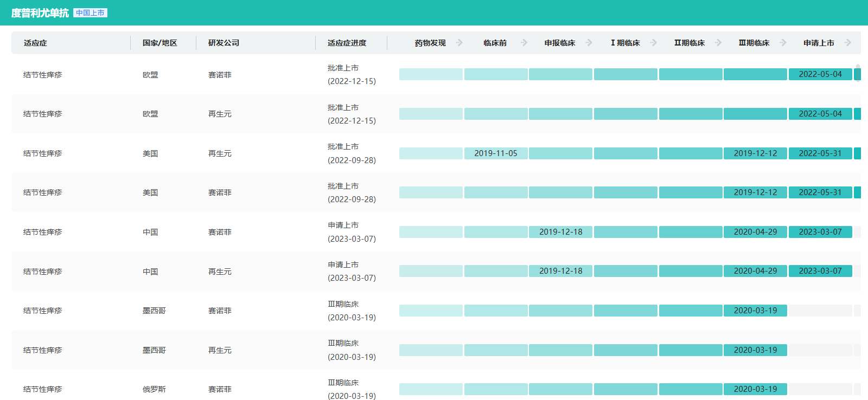Click 药物发现 stage bar in 俄罗斯 row
This screenshot has width=868, height=400.
pyautogui.click(x=431, y=389)
